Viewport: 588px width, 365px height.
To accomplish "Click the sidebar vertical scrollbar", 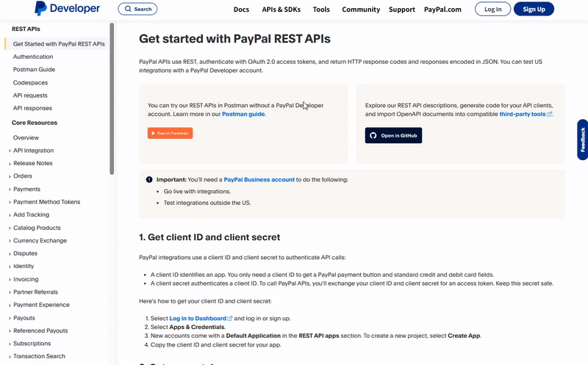I will [112, 99].
